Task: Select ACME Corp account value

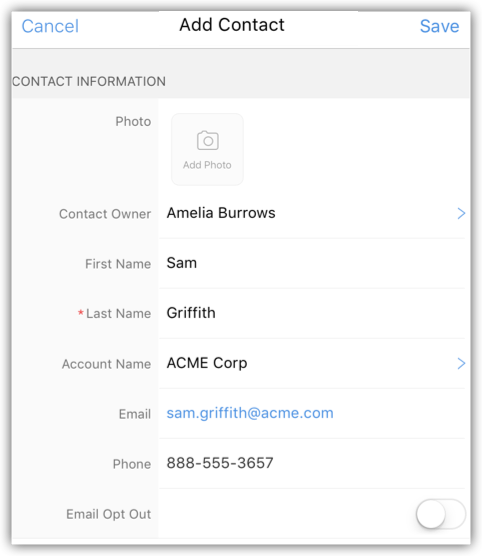Action: click(x=207, y=363)
